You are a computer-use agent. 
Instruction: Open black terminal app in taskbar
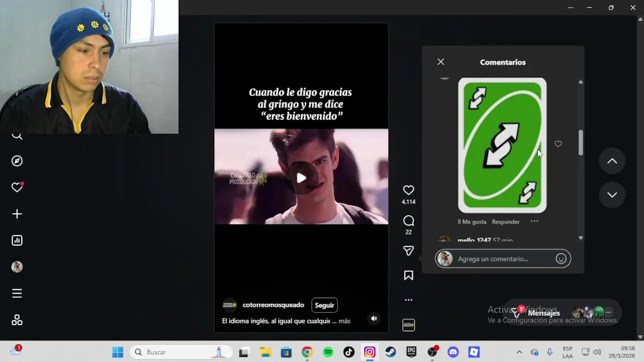coord(244,352)
